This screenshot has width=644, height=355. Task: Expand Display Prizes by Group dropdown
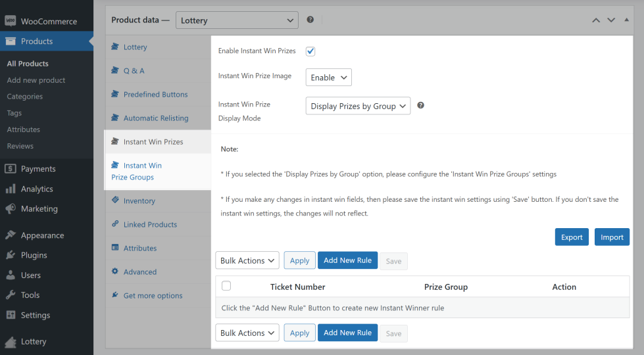(x=358, y=106)
